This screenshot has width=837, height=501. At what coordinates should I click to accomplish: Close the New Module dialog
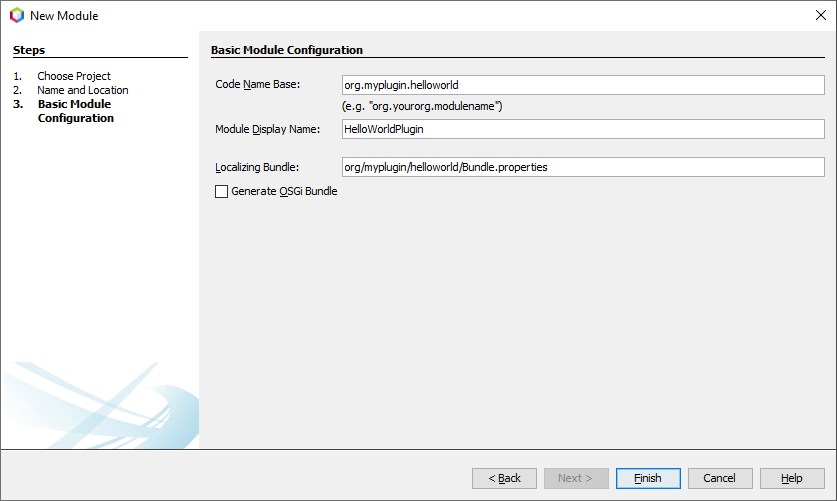821,16
